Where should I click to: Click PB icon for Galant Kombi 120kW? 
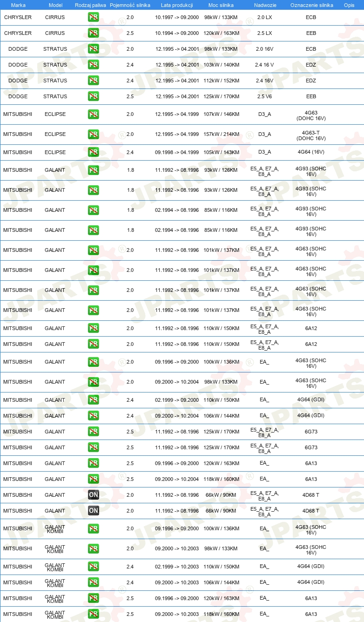94,598
